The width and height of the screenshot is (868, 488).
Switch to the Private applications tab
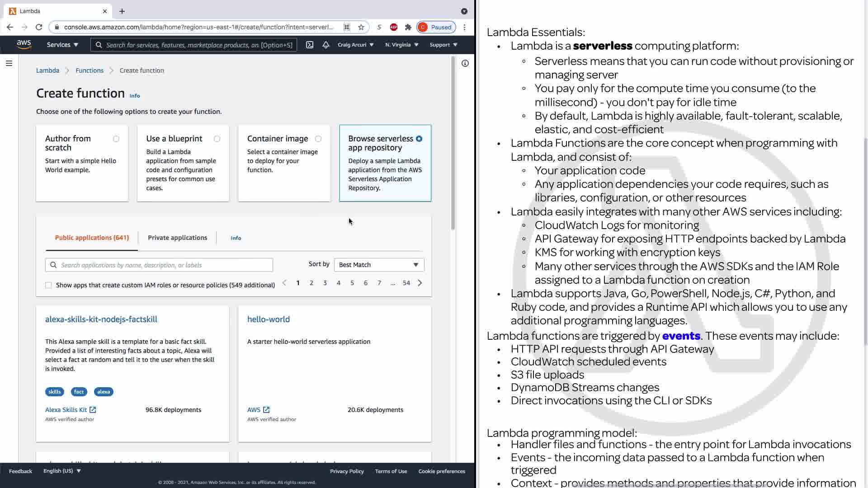177,238
